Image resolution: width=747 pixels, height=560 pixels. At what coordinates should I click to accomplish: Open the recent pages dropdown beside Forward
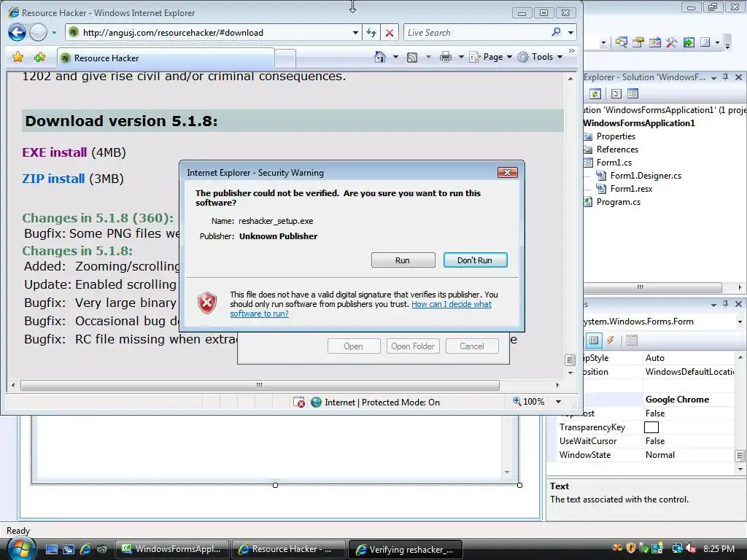pos(54,33)
